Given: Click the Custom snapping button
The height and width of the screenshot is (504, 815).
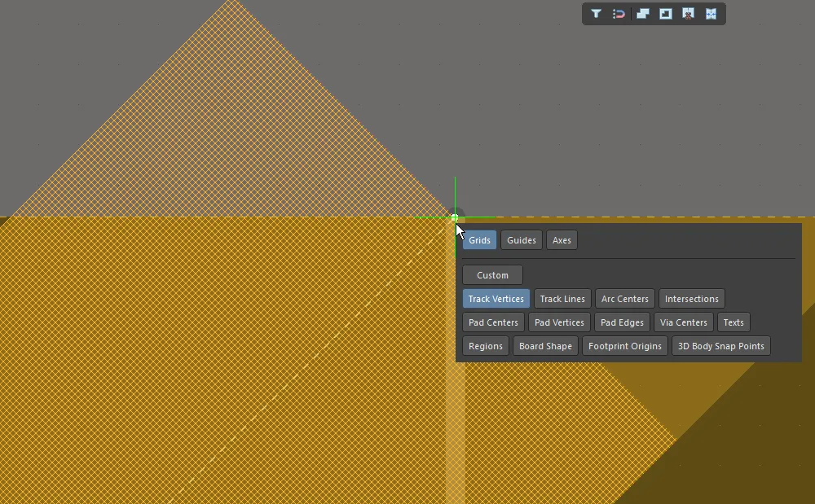Looking at the screenshot, I should 492,275.
